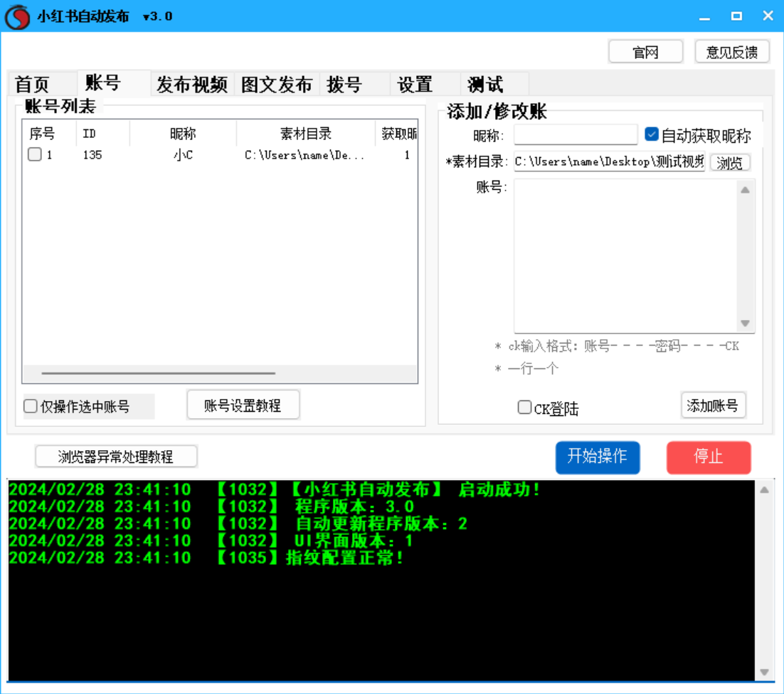This screenshot has height=694, width=784.
Task: Click the 指纹配置正常 log line
Action: point(206,557)
